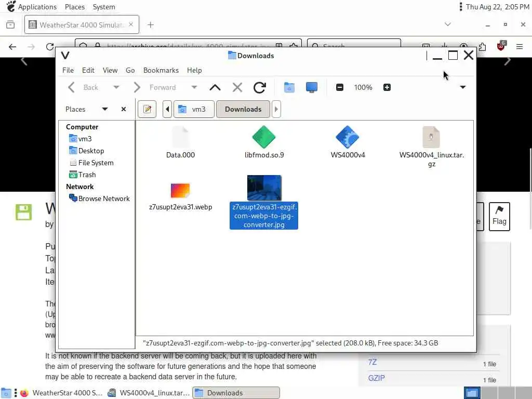This screenshot has height=399, width=532.
Task: Zoom out with the minus button
Action: [x=340, y=87]
